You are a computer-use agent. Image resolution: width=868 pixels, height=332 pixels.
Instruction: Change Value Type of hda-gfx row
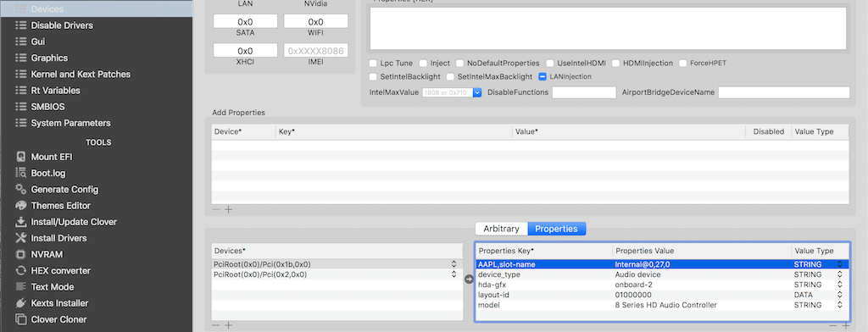click(840, 285)
